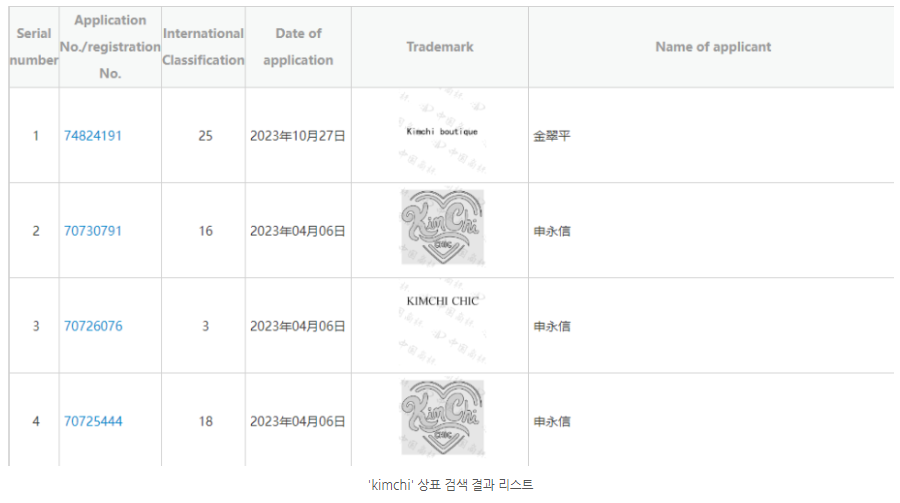Click the Kimchi boutique trademark image
This screenshot has height=503, width=900.
[442, 132]
